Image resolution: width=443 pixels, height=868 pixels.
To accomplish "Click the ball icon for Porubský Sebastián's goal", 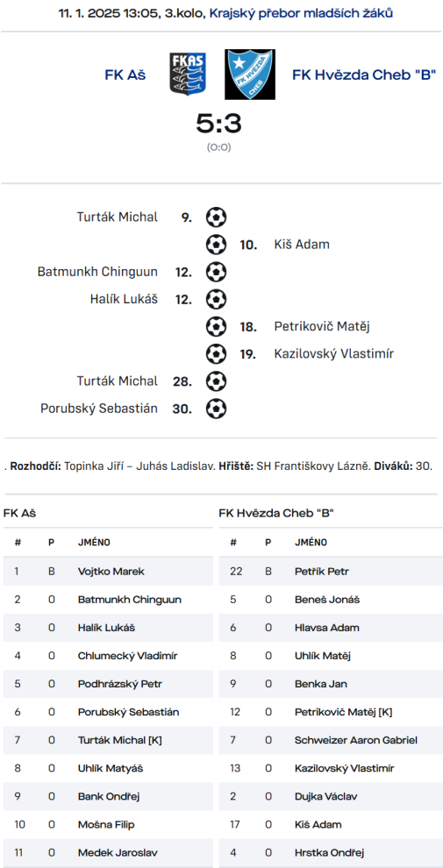I will [216, 409].
